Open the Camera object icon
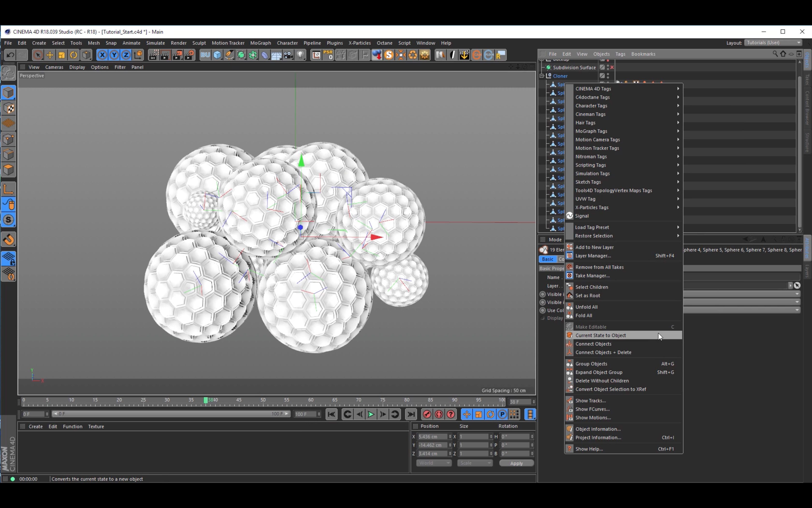Screen dimensions: 812x508 click(x=289, y=55)
